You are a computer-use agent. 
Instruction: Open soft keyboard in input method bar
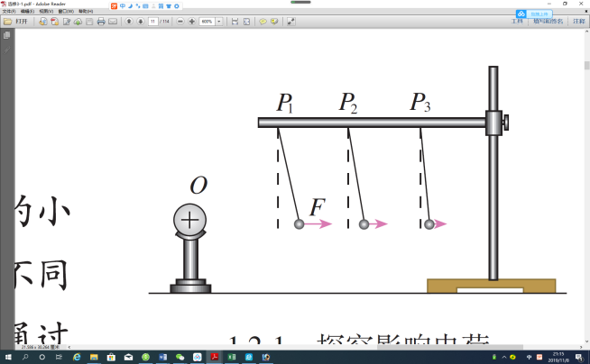(145, 6)
